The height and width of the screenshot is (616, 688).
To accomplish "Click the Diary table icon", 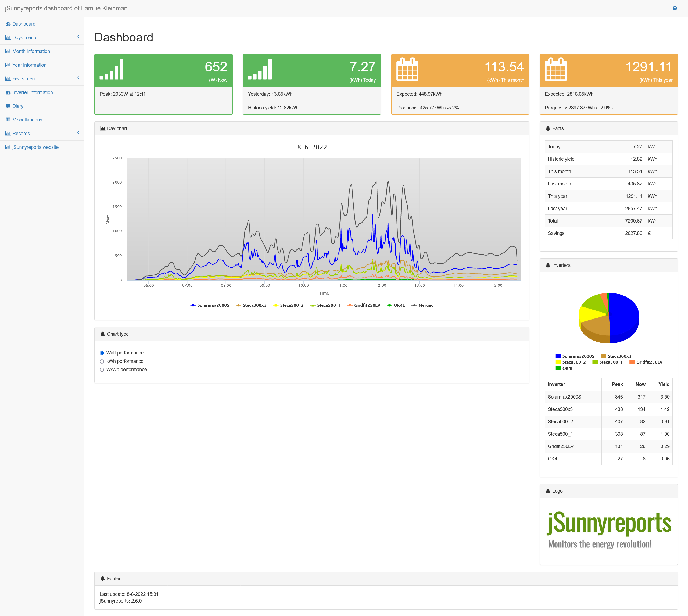I will [x=8, y=106].
